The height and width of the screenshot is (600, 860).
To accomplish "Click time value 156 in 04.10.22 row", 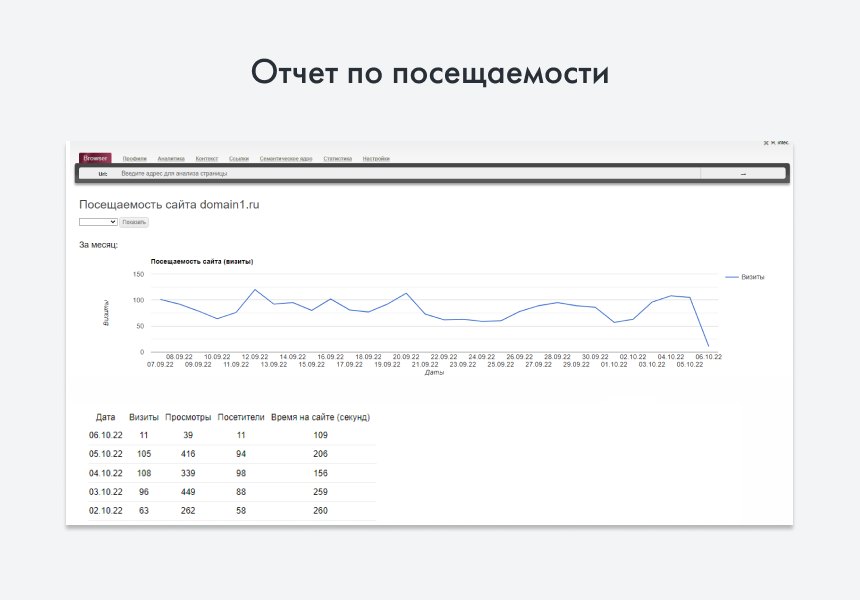I will pos(320,473).
